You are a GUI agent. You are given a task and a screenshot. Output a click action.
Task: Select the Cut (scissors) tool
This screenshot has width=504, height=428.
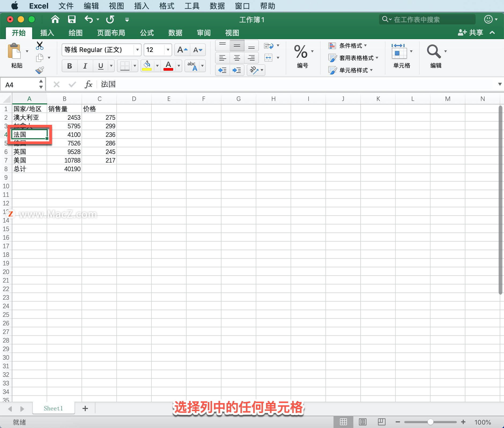tap(39, 46)
